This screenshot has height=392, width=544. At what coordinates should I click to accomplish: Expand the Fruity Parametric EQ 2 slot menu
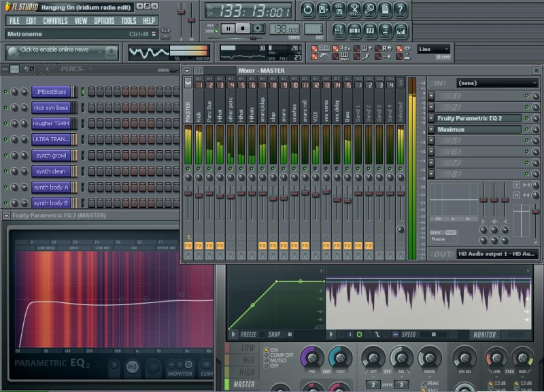click(431, 118)
